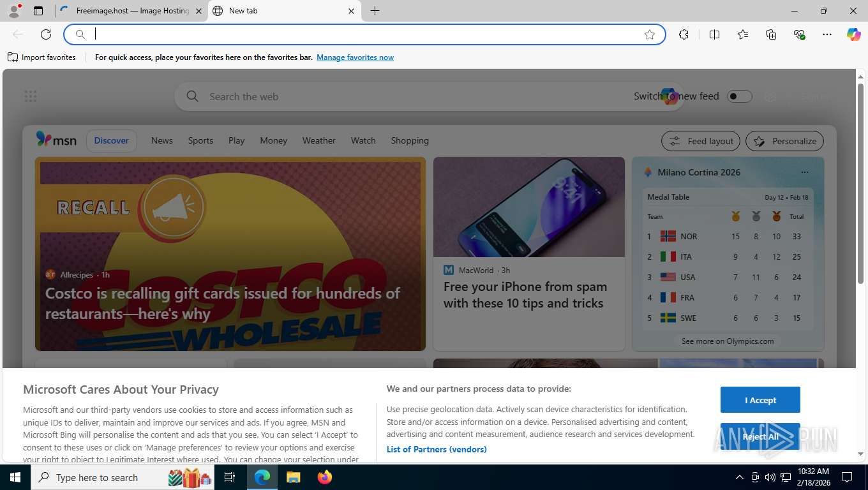Open the Windows Start menu
The width and height of the screenshot is (868, 490).
15,477
